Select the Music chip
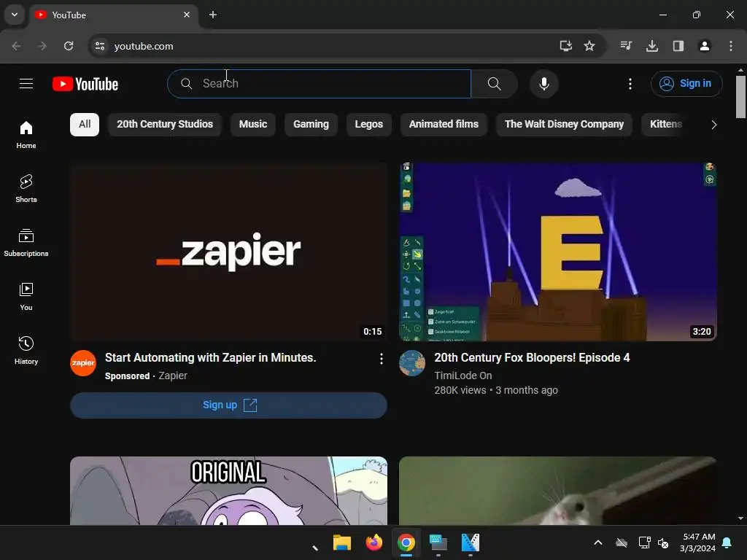747x560 pixels. click(253, 124)
